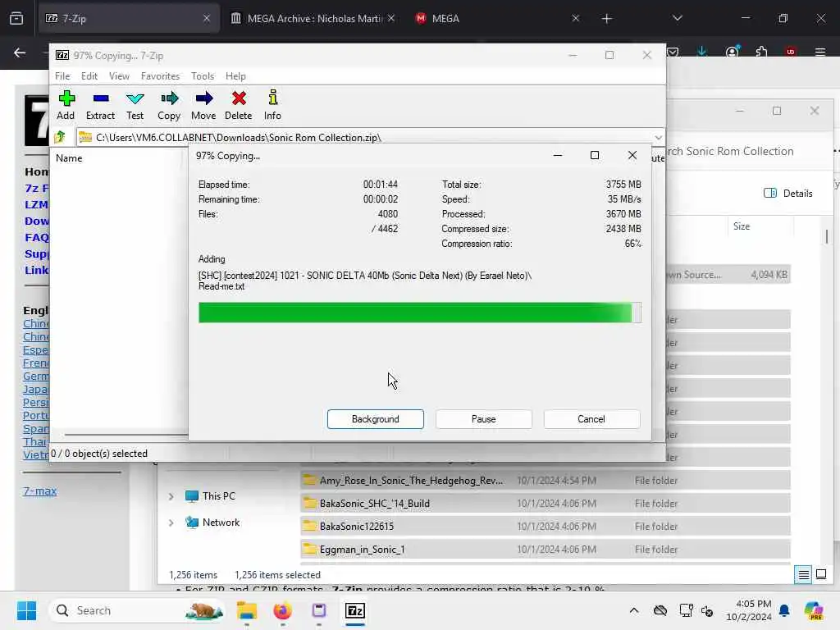Go back in the browser
This screenshot has height=630, width=840.
tap(20, 52)
